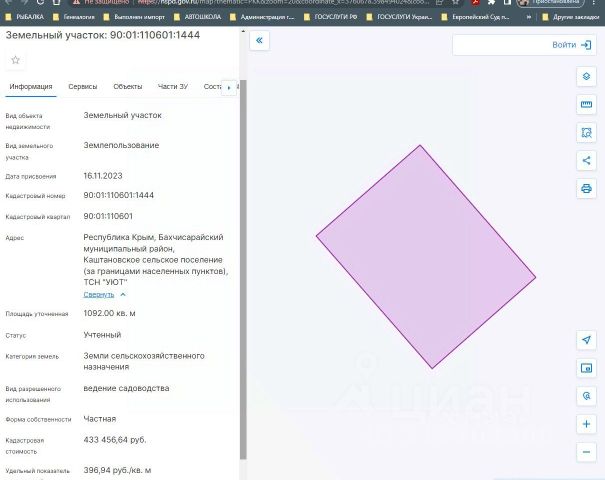The width and height of the screenshot is (605, 480).
Task: Select the cadastral cost 433 456,64 руб.
Action: pyautogui.click(x=115, y=440)
